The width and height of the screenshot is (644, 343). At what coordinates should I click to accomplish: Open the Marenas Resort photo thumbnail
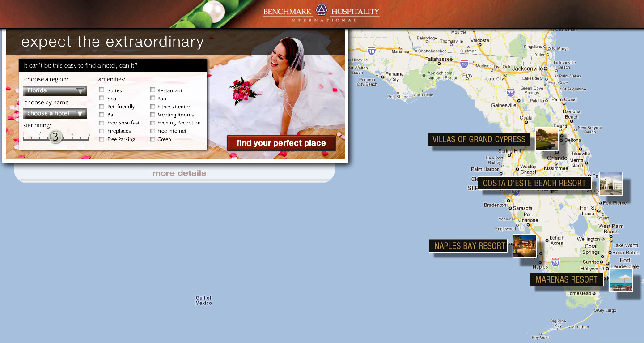pyautogui.click(x=621, y=280)
